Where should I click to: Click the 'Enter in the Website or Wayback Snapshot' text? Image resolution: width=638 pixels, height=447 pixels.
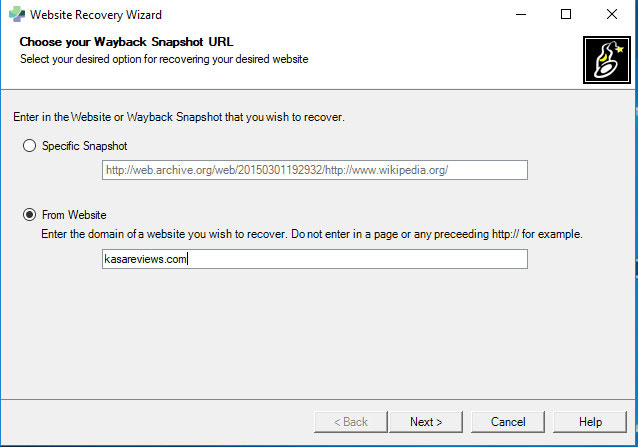(x=179, y=117)
